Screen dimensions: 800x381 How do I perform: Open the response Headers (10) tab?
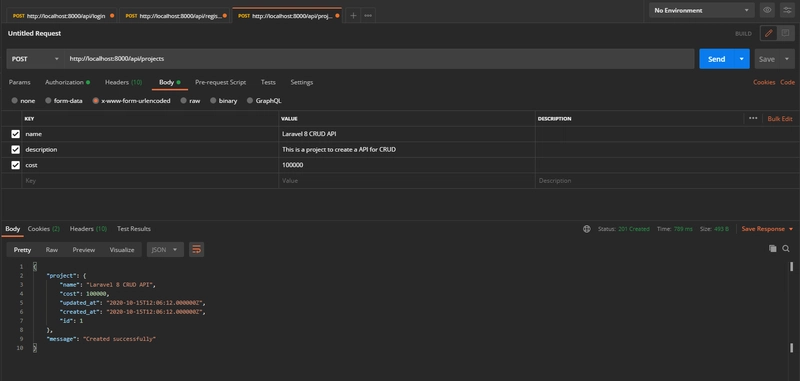click(x=88, y=229)
